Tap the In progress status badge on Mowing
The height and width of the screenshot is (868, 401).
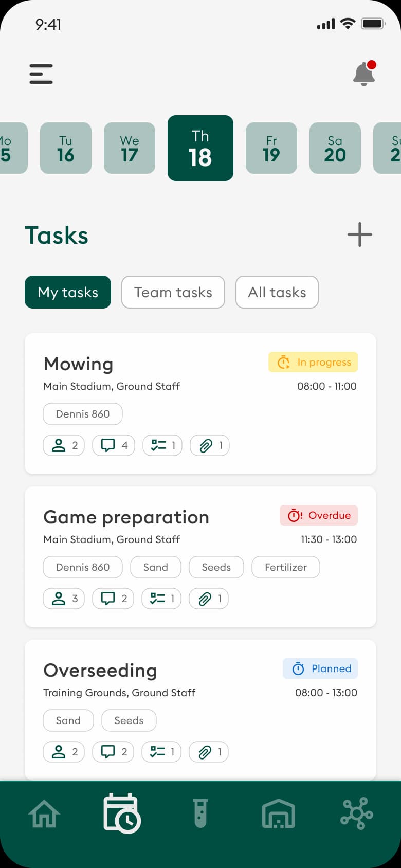coord(313,362)
